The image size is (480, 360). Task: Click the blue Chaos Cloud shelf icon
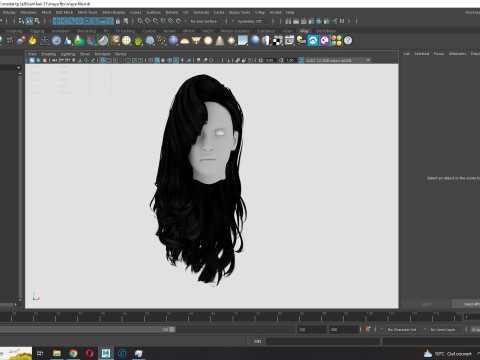313,41
